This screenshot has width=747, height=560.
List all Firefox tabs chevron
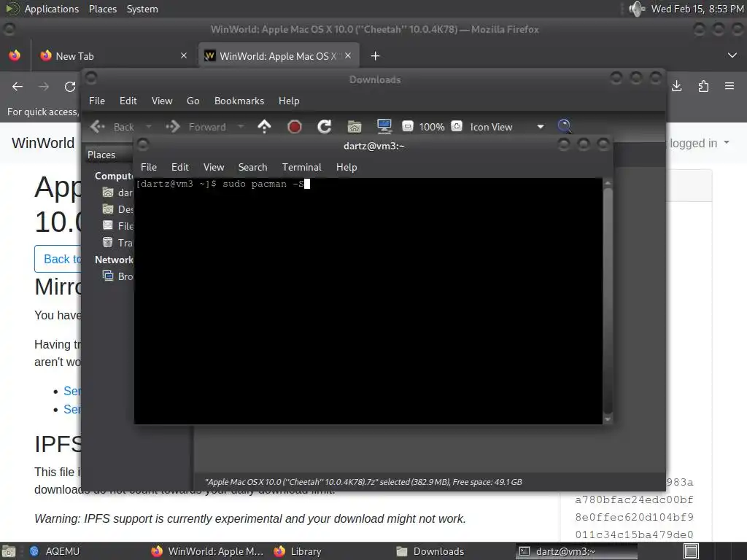pos(732,55)
